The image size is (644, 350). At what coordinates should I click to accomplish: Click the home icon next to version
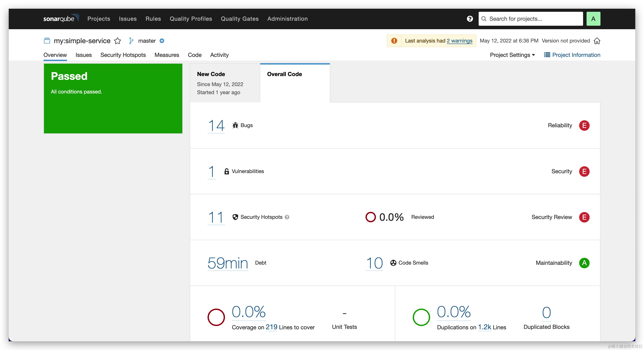tap(597, 41)
